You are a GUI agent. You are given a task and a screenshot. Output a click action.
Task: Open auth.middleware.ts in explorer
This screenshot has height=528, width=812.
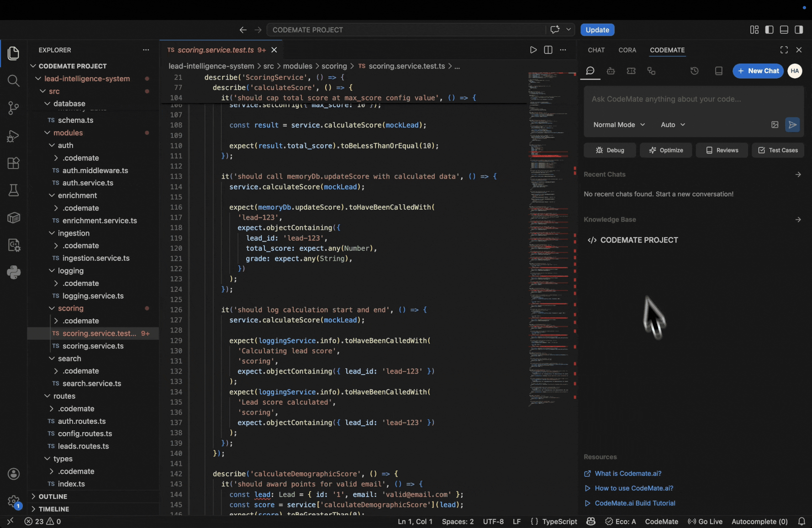click(x=95, y=170)
